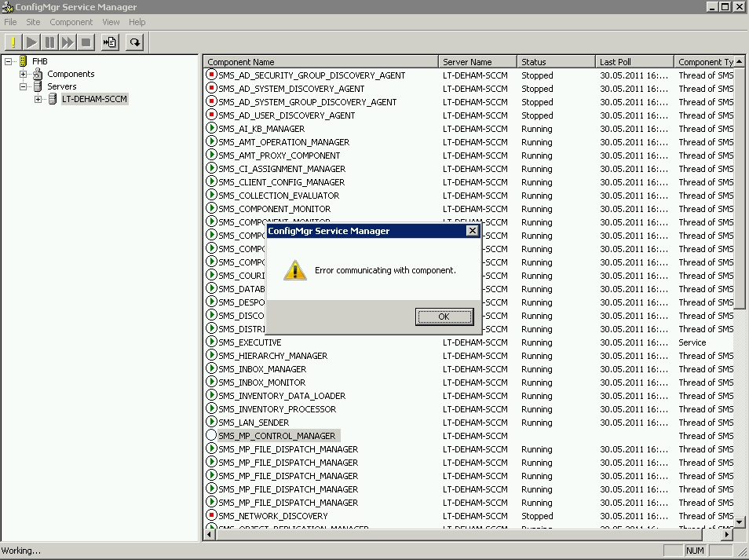Click running icon of SMS_LAN_SENDER
Viewport: 749px width, 560px height.
211,423
